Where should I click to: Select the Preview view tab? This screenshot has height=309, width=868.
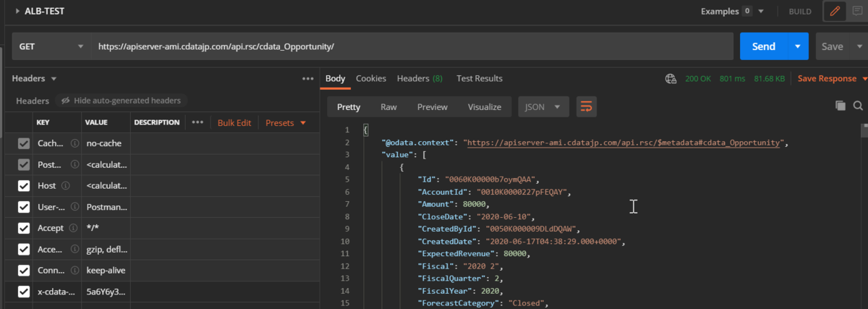(x=433, y=107)
